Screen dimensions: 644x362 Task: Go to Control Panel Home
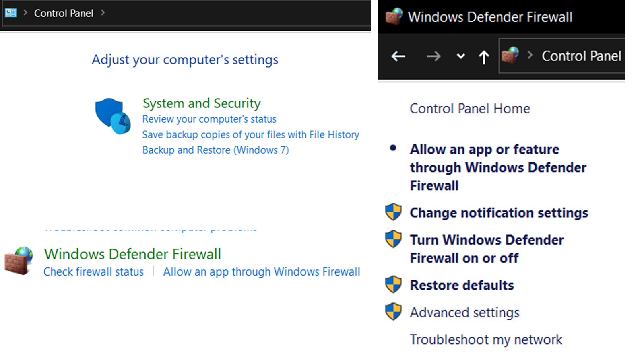coord(470,109)
